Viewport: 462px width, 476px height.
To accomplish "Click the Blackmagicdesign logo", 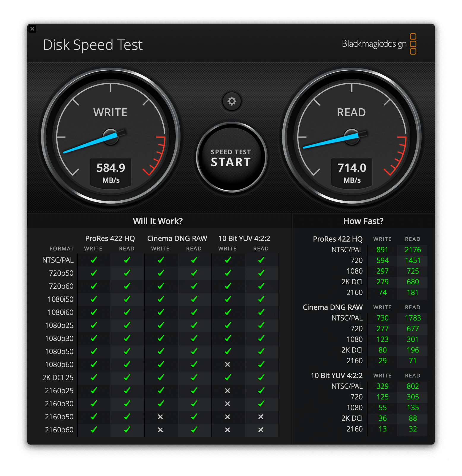I will click(379, 44).
